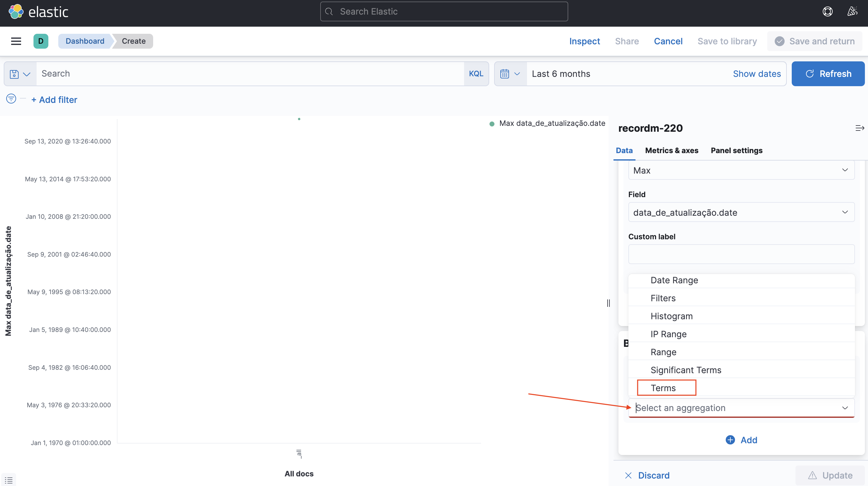Select IP Range aggregation

pyautogui.click(x=741, y=334)
